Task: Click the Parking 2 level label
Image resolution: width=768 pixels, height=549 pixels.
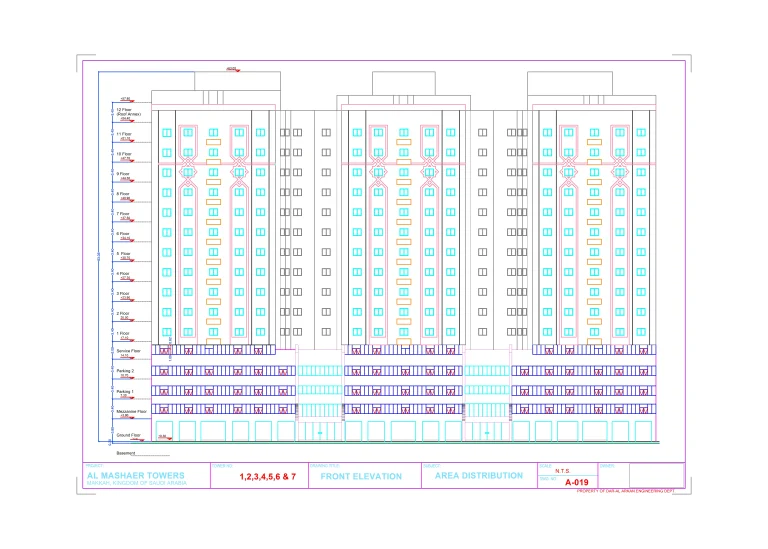Action: 126,371
